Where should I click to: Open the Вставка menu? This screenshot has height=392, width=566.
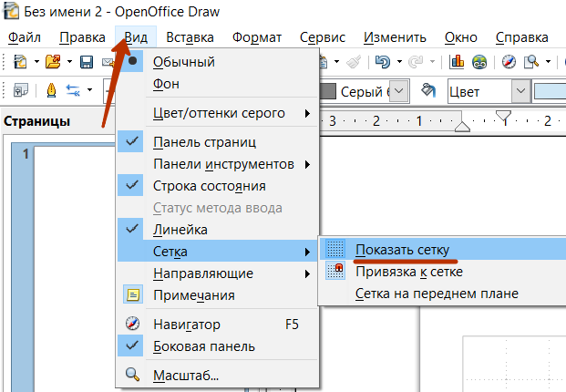click(190, 37)
